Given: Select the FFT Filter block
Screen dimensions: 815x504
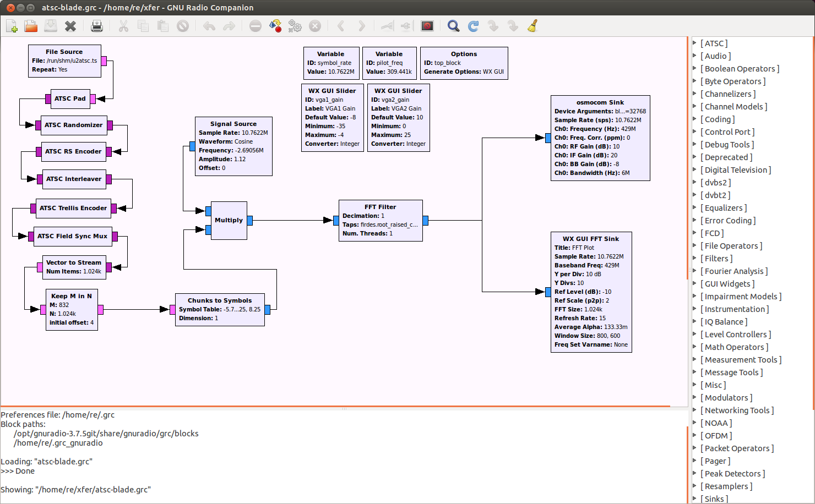Looking at the screenshot, I should pyautogui.click(x=381, y=221).
